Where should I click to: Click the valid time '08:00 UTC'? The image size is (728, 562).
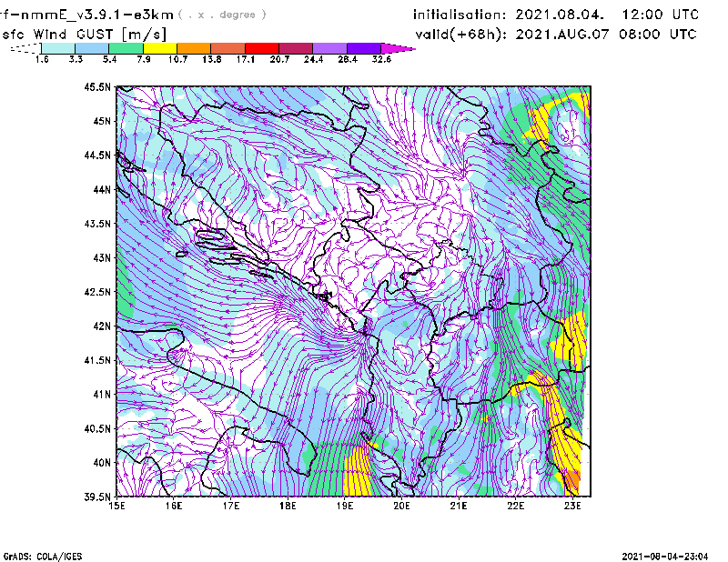click(x=657, y=35)
